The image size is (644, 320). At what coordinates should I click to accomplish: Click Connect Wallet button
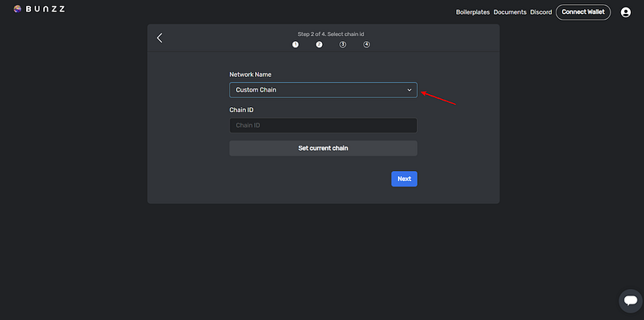pyautogui.click(x=584, y=12)
